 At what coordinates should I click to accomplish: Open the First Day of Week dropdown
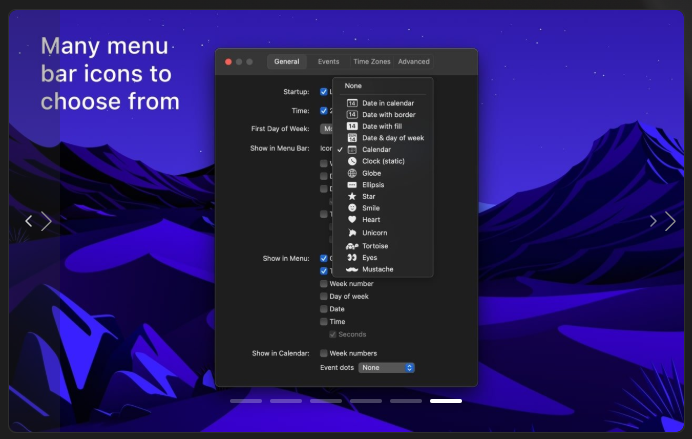(x=326, y=129)
